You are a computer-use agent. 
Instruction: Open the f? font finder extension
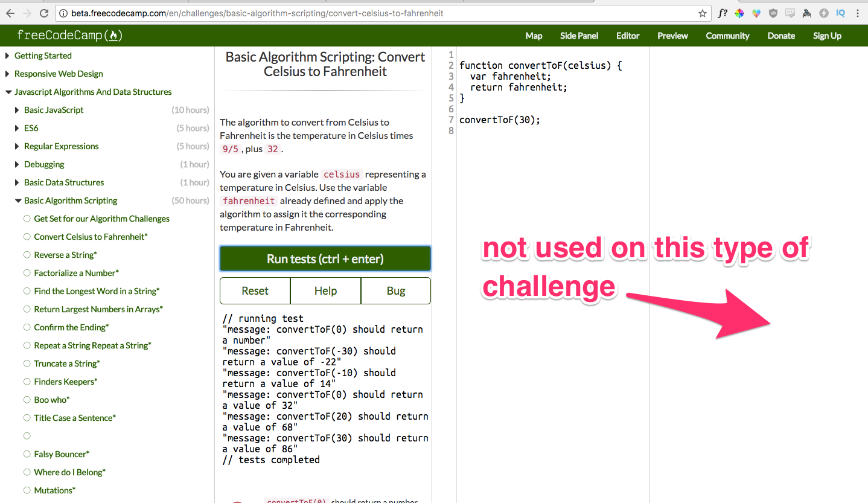point(723,13)
